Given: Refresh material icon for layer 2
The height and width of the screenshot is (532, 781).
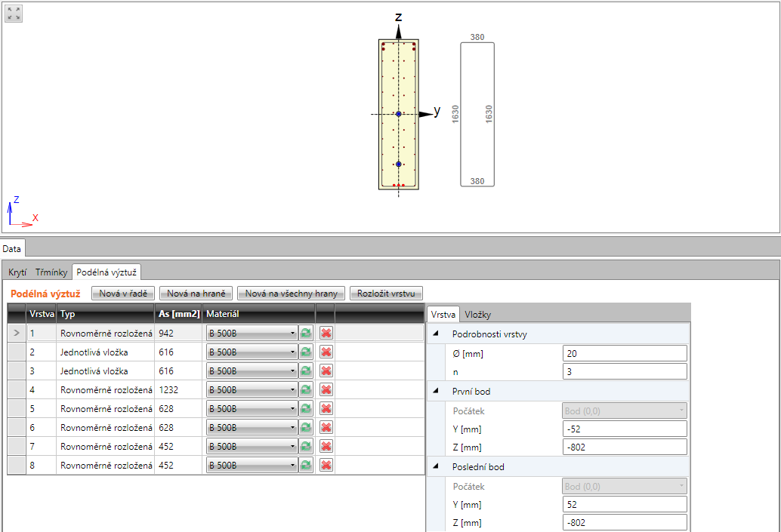Looking at the screenshot, I should (x=306, y=352).
